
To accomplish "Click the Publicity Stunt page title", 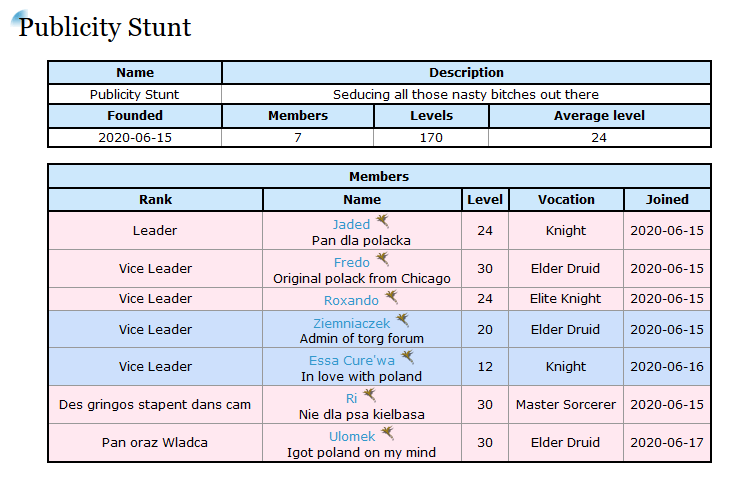I will click(x=105, y=27).
